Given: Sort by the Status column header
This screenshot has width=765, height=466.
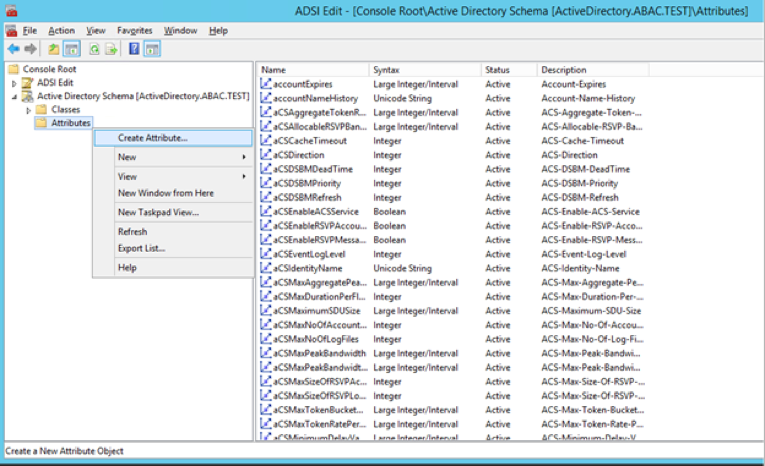Looking at the screenshot, I should tap(509, 70).
